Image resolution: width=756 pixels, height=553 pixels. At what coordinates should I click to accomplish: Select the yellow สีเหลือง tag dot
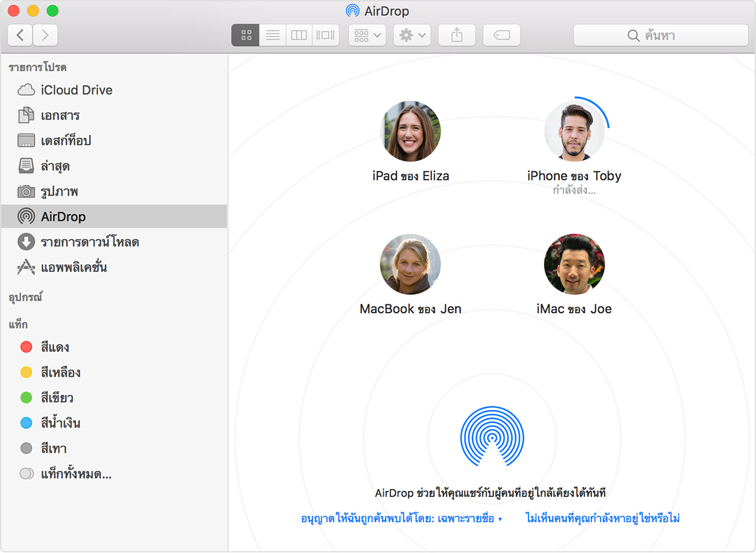point(26,372)
